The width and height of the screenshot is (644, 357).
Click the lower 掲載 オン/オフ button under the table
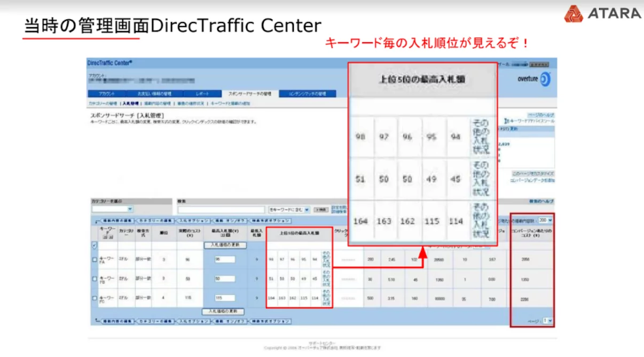tap(230, 321)
